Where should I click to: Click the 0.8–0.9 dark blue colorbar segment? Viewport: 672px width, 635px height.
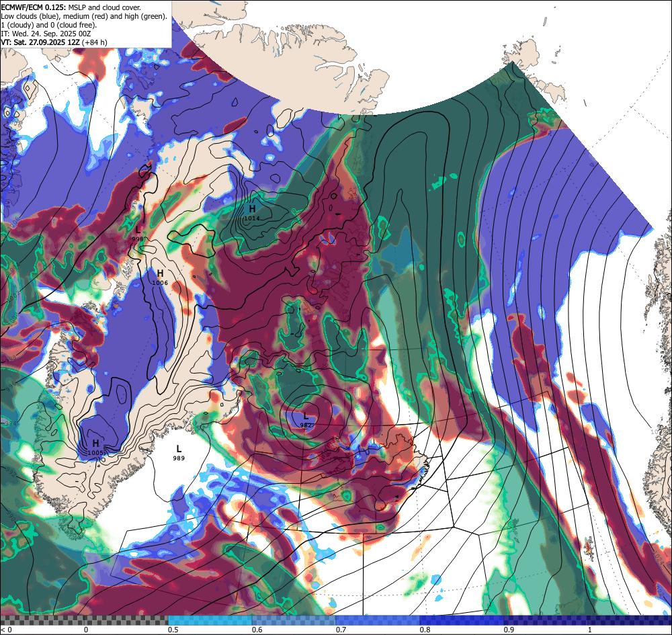(462, 620)
